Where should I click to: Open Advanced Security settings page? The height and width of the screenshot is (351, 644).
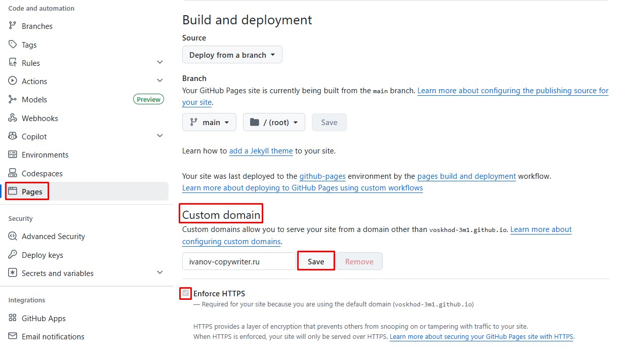(53, 236)
